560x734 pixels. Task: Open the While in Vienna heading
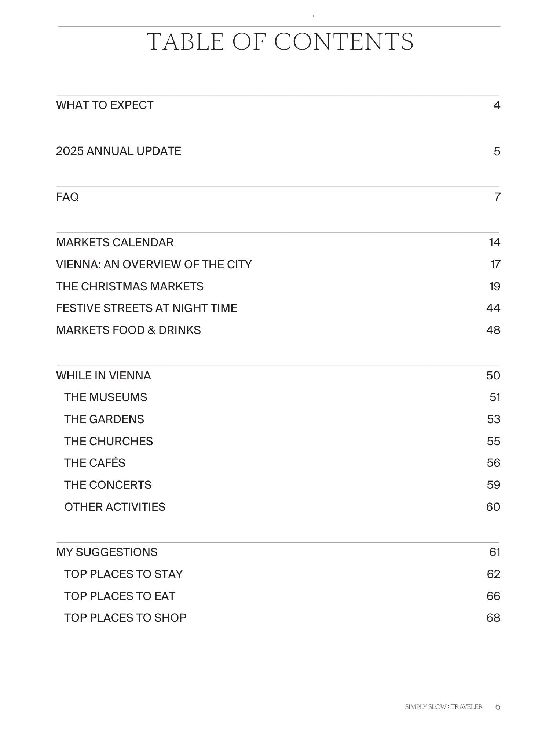(103, 376)
